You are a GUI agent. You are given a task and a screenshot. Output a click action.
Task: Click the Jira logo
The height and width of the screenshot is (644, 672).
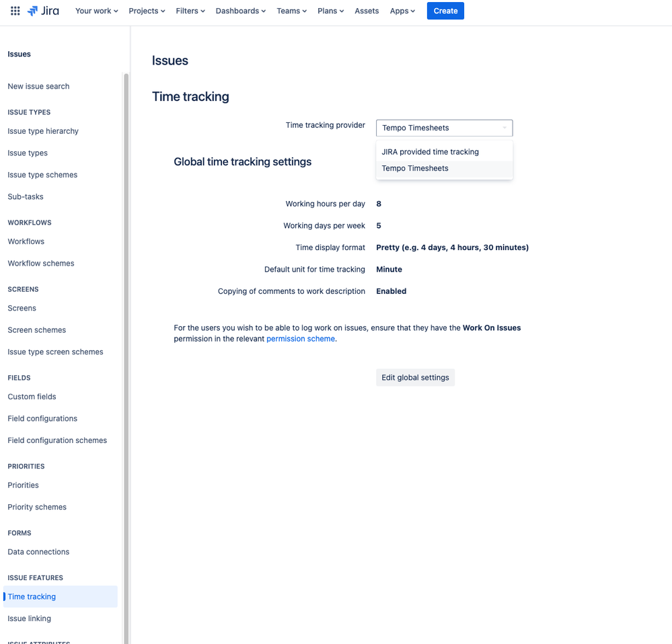click(43, 11)
